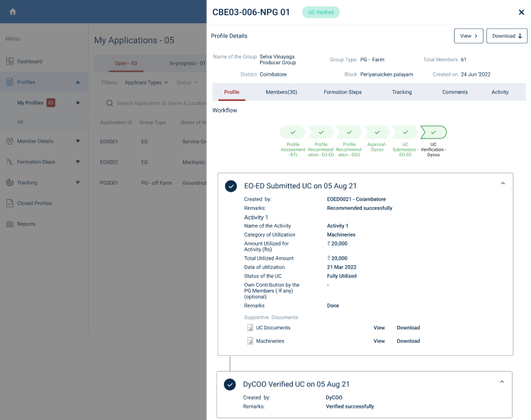Open the Applicant Types filter dropdown
The image size is (531, 420).
tap(146, 82)
